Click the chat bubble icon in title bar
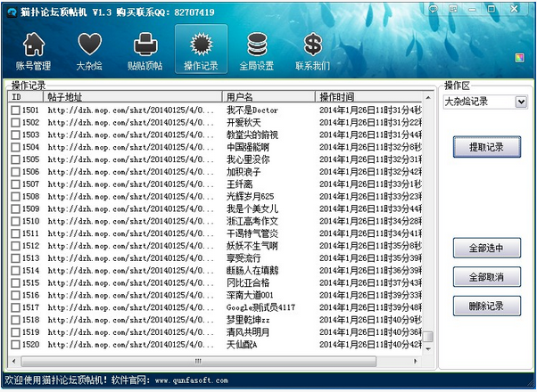Screen dimensions: 537x392 (x=434, y=9)
